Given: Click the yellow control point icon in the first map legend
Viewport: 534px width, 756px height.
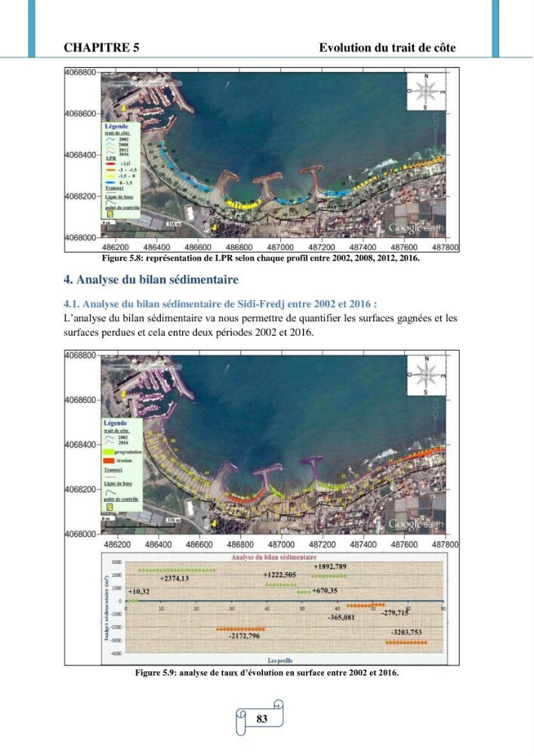Looking at the screenshot, I should (110, 214).
